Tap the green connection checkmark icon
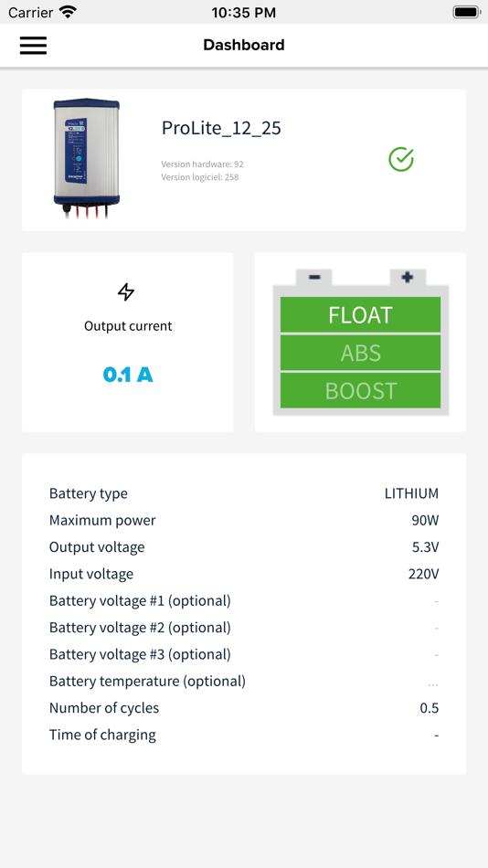488x868 pixels. (x=401, y=159)
